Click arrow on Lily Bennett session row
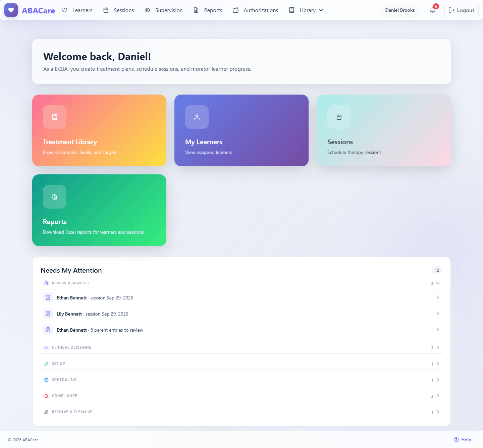Image resolution: width=483 pixels, height=448 pixels. coord(438,314)
